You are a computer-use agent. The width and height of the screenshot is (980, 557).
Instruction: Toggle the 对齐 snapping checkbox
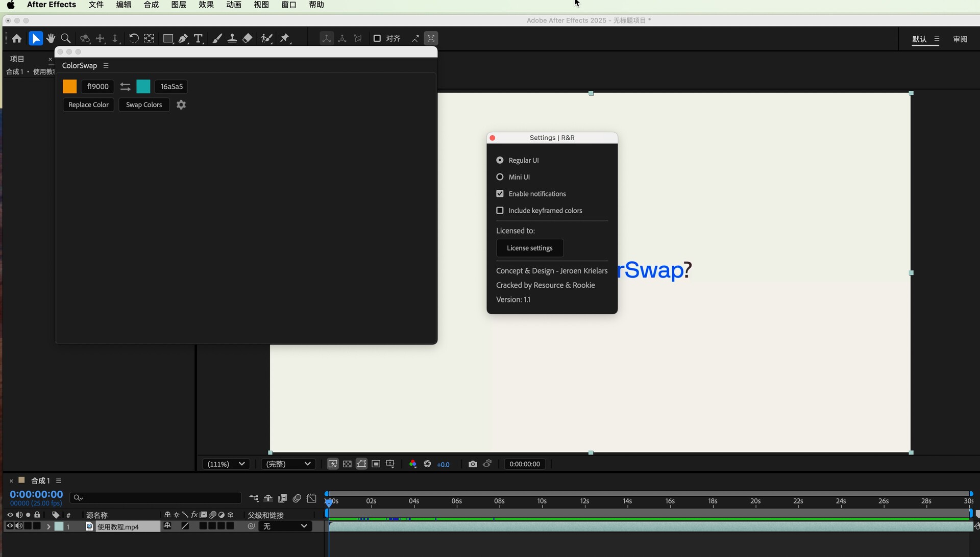point(377,39)
